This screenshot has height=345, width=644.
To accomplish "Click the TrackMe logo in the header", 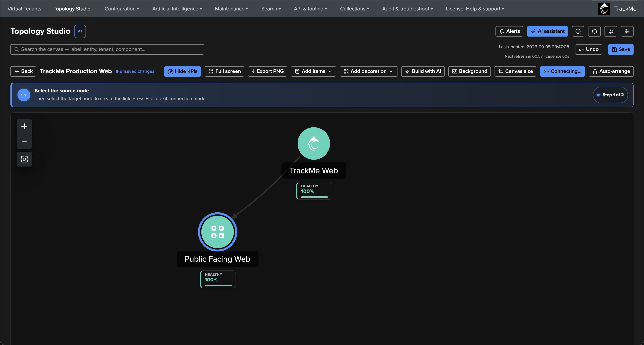I will tap(604, 9).
